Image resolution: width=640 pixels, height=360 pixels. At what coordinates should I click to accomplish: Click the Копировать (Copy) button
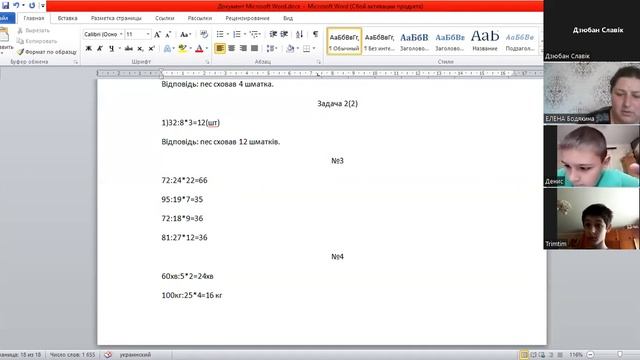[37, 41]
